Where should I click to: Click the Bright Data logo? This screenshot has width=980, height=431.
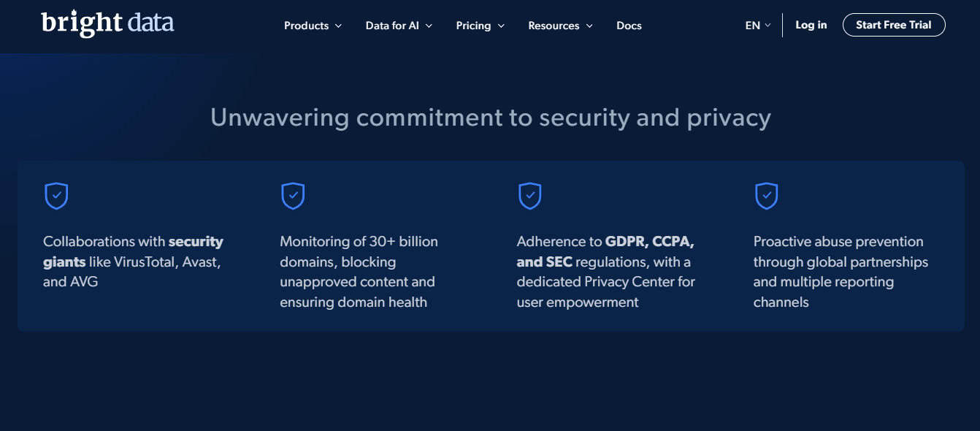[107, 23]
